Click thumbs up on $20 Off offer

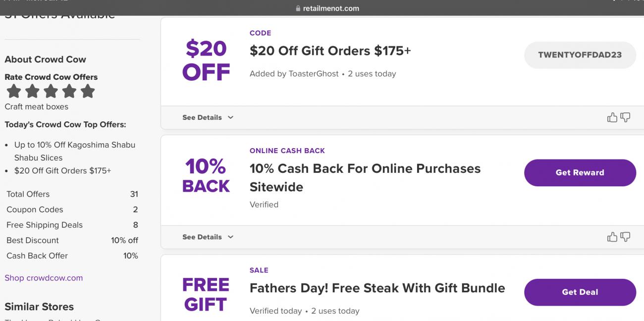[612, 117]
